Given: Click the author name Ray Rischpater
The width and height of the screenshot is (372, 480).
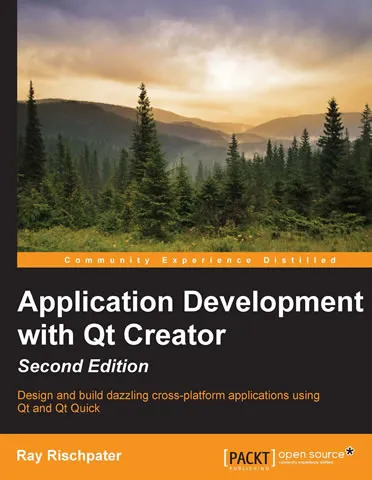Looking at the screenshot, I should coord(69,456).
